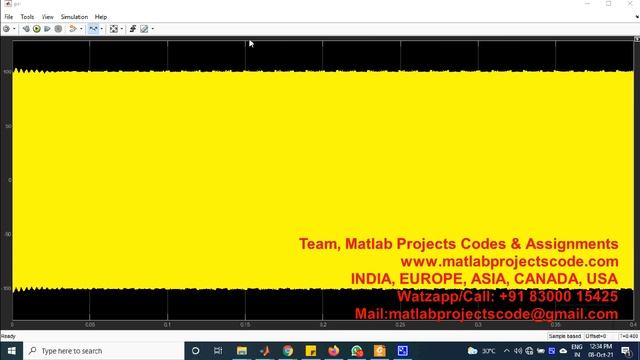Screen dimensions: 640x360
Task: Open File Explorer from the taskbar
Action: [x=242, y=351]
